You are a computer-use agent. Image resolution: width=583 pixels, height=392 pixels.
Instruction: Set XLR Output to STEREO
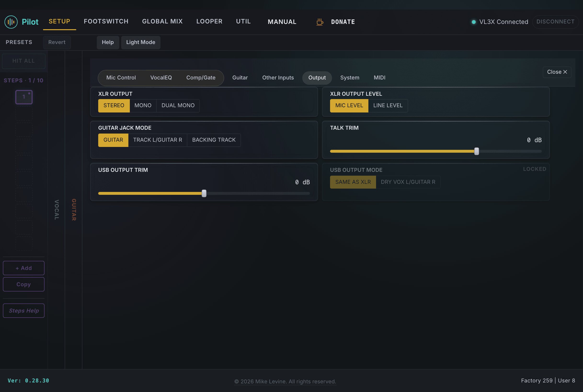click(x=114, y=106)
